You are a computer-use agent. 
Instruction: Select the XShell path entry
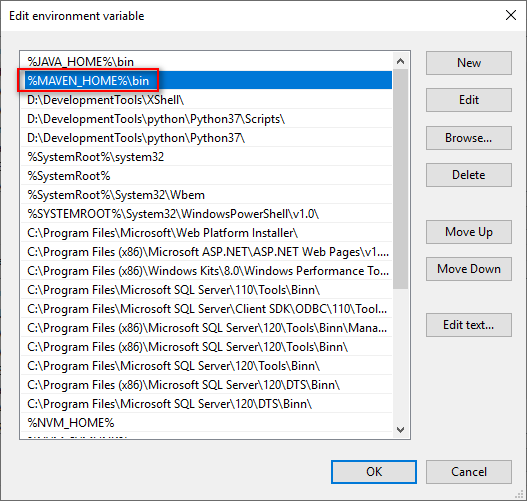[206, 99]
